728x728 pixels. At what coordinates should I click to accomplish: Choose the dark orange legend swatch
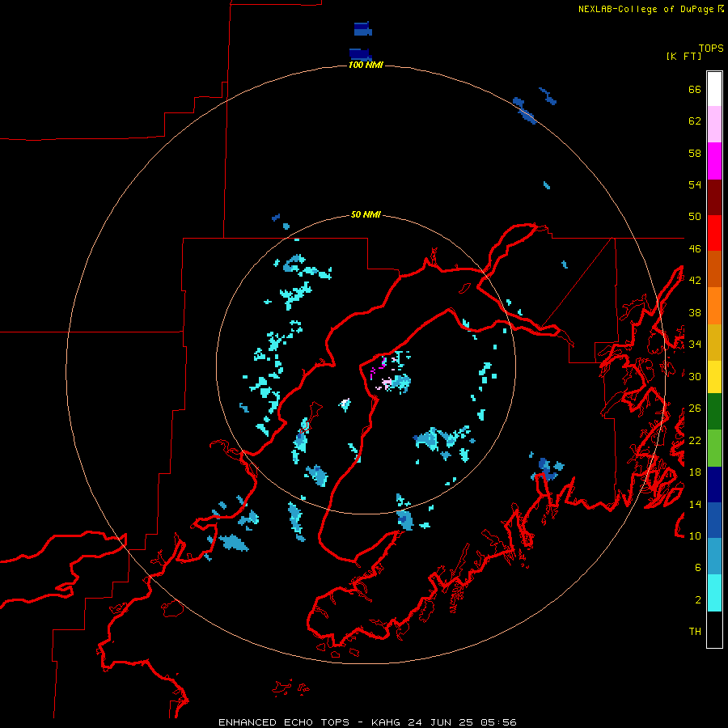click(x=714, y=269)
